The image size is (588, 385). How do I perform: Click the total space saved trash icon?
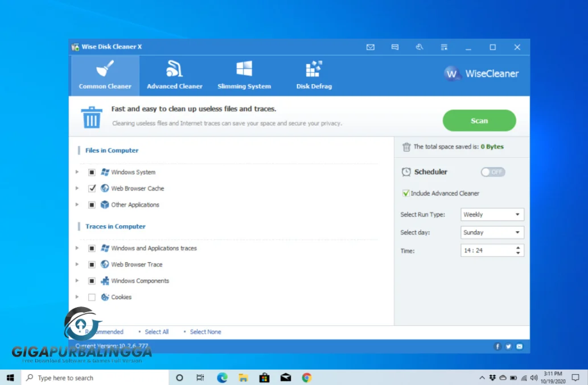tap(406, 147)
